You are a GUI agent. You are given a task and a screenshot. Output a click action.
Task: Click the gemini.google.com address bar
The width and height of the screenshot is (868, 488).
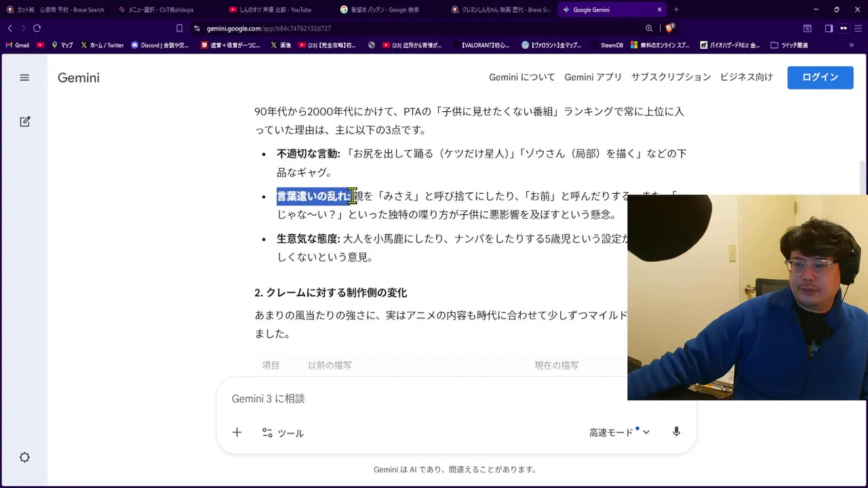pos(414,28)
